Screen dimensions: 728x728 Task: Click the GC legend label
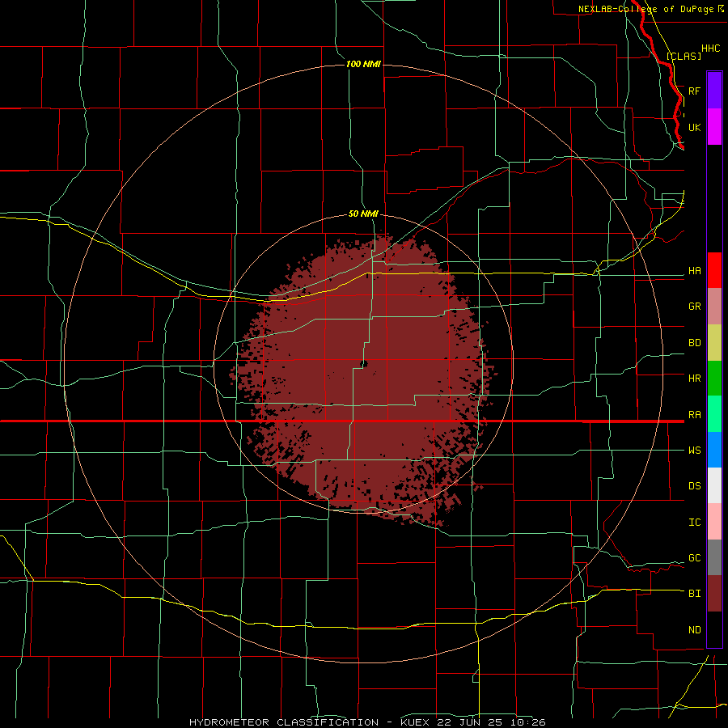tap(694, 558)
